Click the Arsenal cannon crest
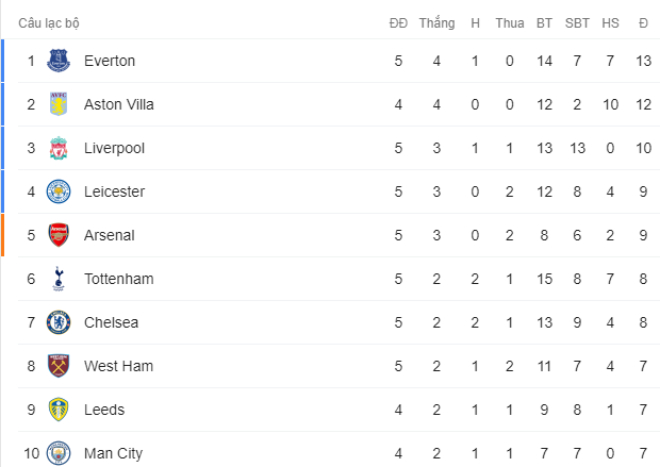The width and height of the screenshot is (660, 467). click(x=59, y=235)
